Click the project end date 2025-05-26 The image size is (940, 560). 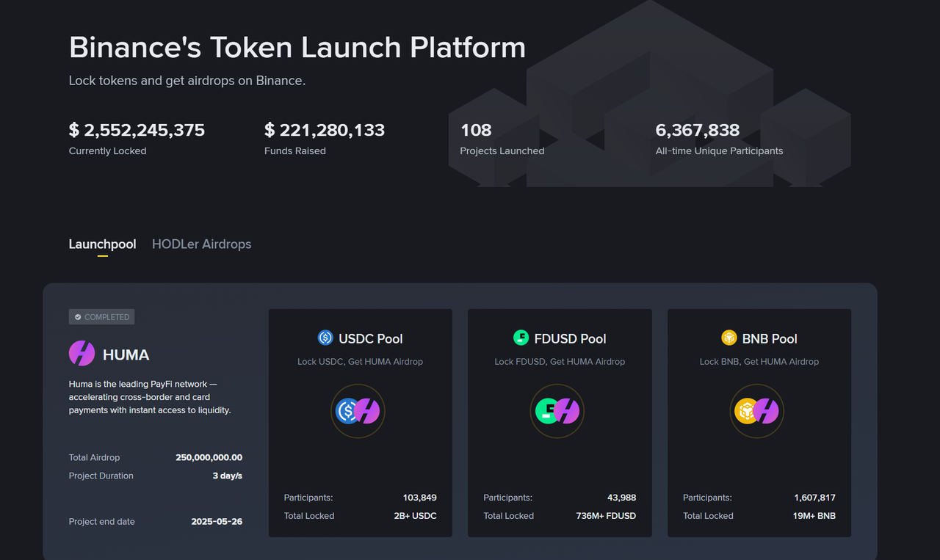217,521
